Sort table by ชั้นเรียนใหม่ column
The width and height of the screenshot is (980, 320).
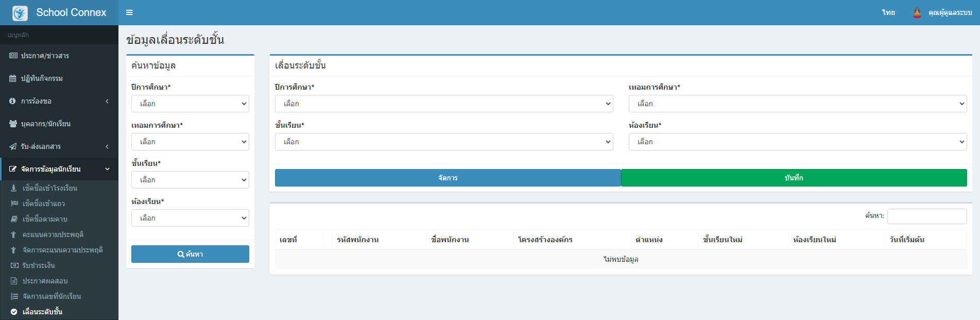click(744, 240)
